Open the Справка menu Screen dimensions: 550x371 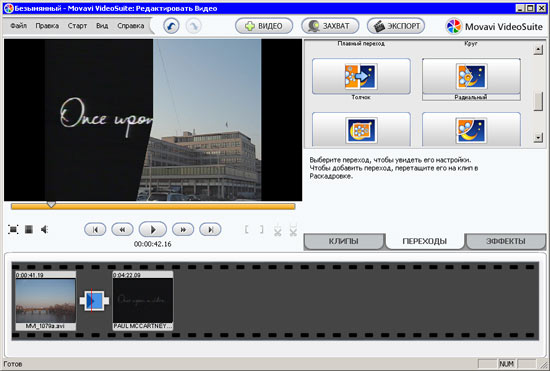point(130,26)
